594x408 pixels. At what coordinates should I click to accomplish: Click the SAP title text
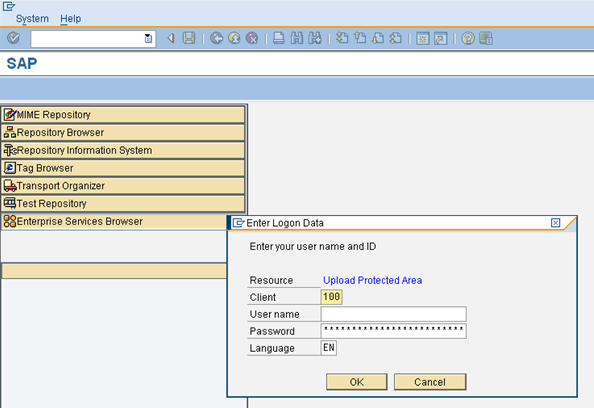tap(22, 63)
